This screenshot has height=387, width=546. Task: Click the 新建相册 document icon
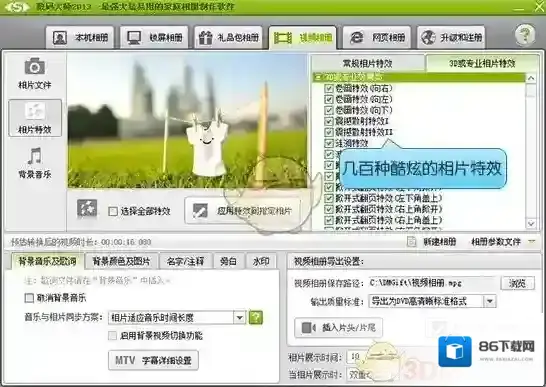pos(412,241)
